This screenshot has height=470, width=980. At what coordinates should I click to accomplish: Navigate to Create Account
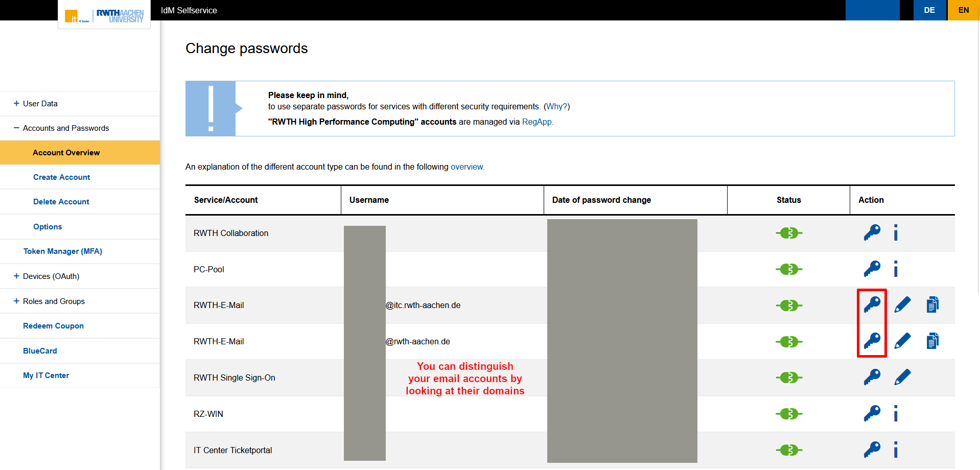61,177
